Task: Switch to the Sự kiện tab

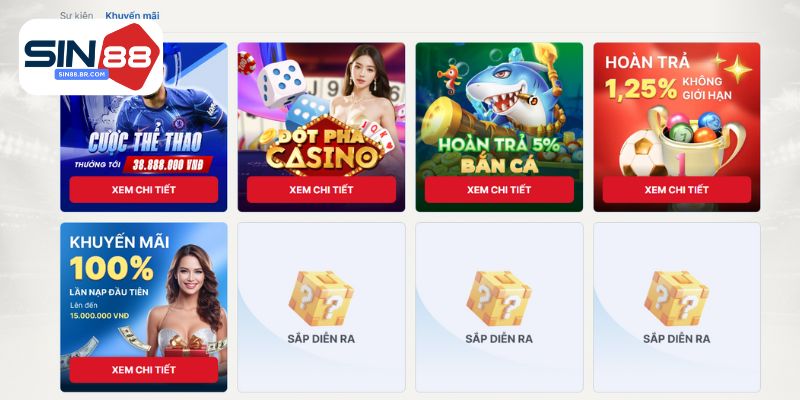Action: [x=77, y=16]
